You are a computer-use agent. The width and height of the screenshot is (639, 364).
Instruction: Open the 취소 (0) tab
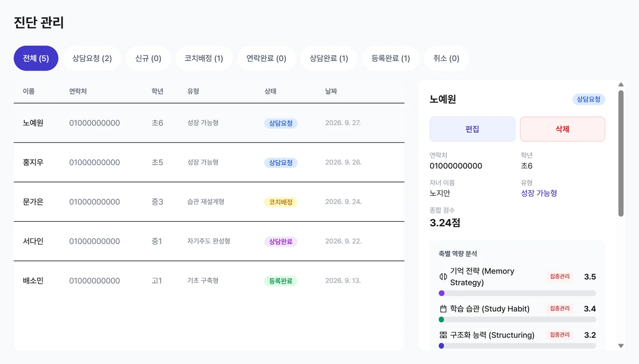tap(446, 58)
